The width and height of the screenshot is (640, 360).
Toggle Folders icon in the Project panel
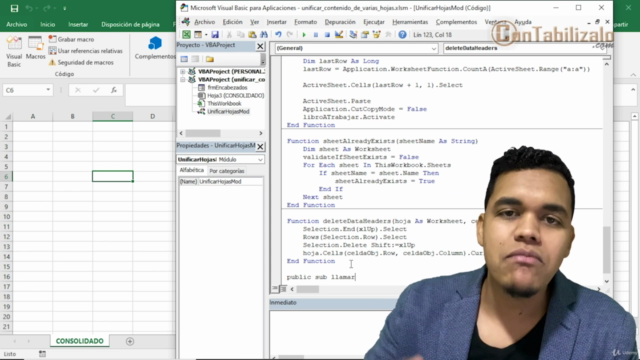[x=210, y=59]
